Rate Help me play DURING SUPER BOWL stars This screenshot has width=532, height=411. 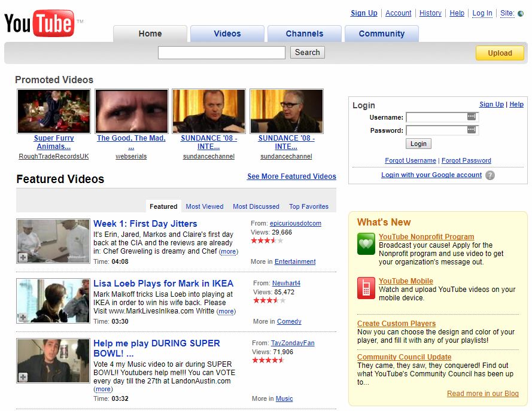click(268, 360)
